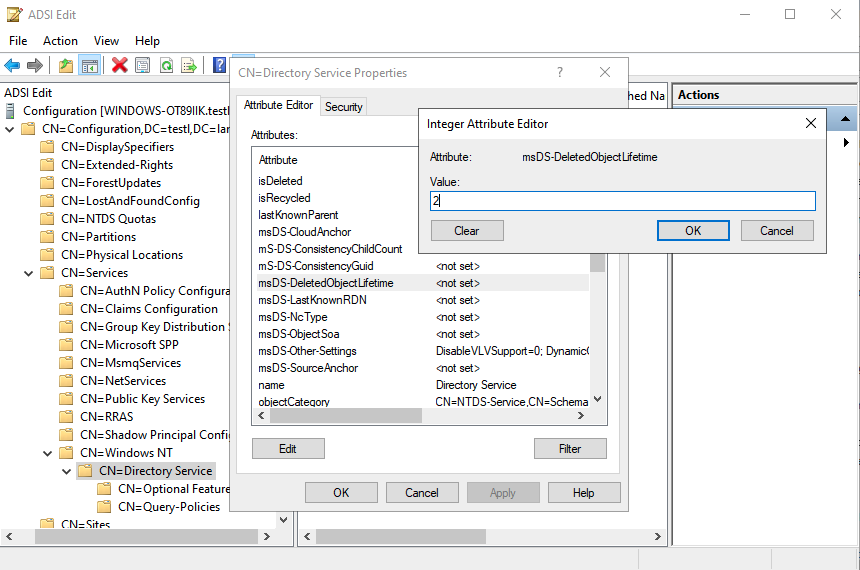Click the red Delete X toolbar icon

[x=119, y=66]
